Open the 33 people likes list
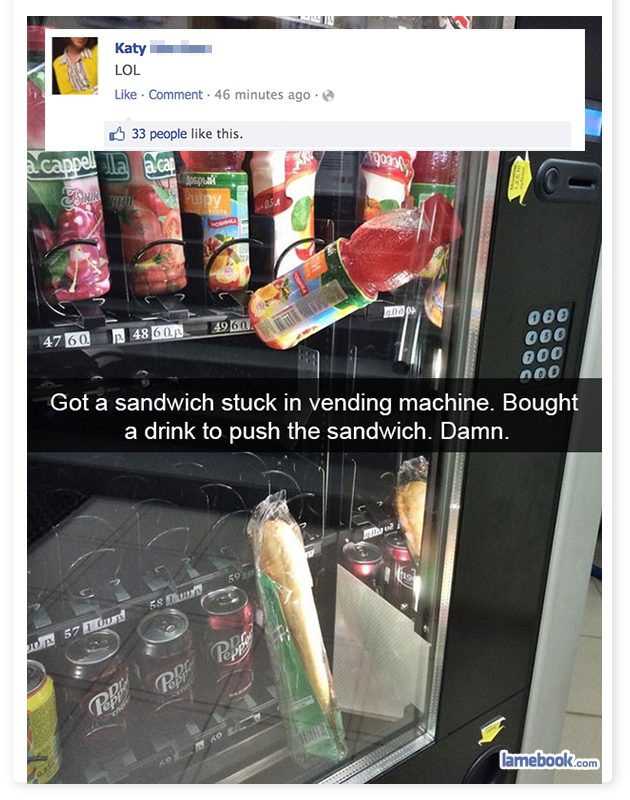Viewport: 630px width, 800px height. (x=159, y=134)
